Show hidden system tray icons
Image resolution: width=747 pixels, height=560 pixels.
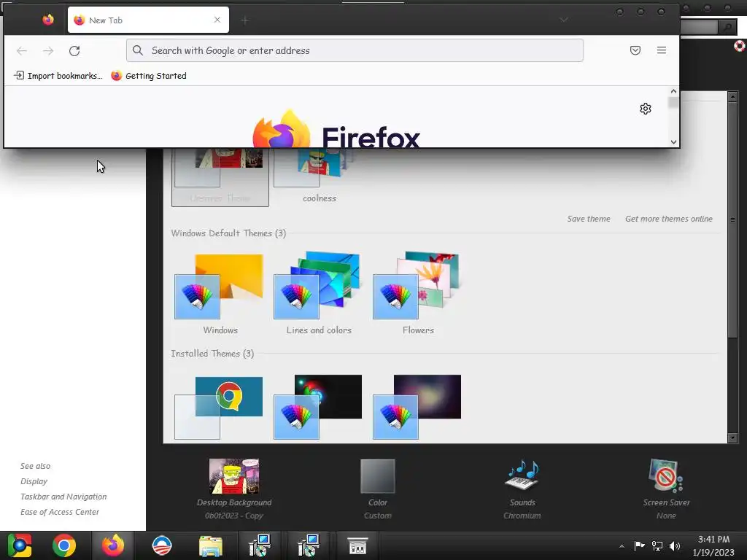click(x=622, y=546)
